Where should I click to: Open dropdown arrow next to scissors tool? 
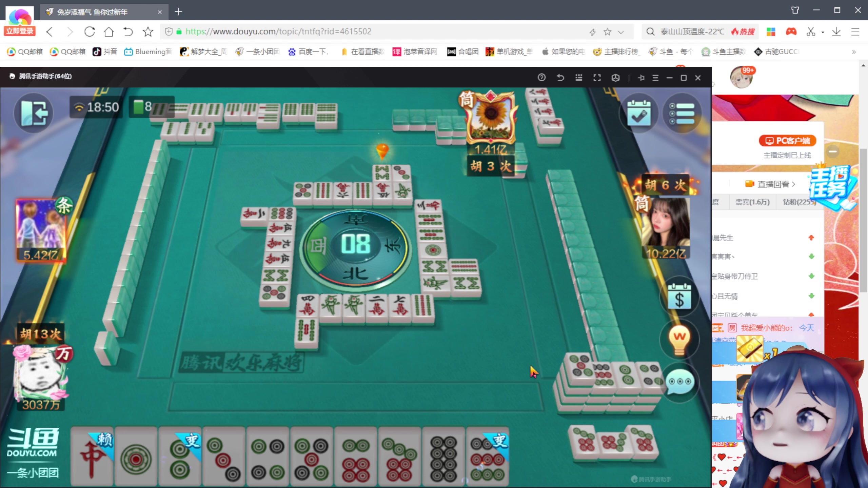[x=823, y=32]
